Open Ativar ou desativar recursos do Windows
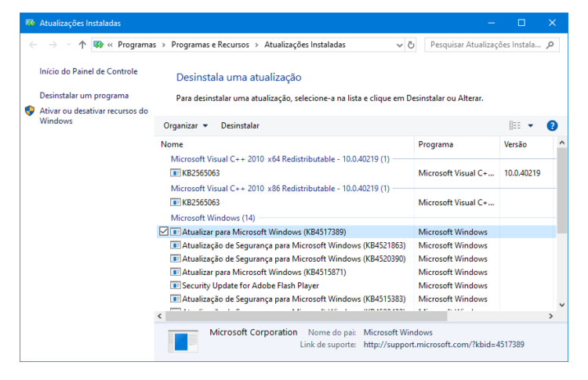 [x=94, y=116]
